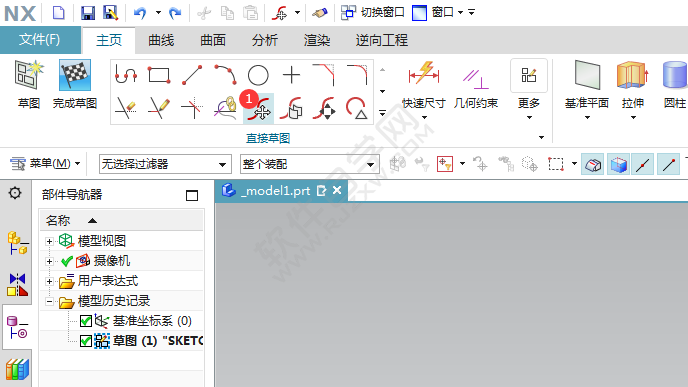Expand the 模型视图 tree node

[49, 241]
